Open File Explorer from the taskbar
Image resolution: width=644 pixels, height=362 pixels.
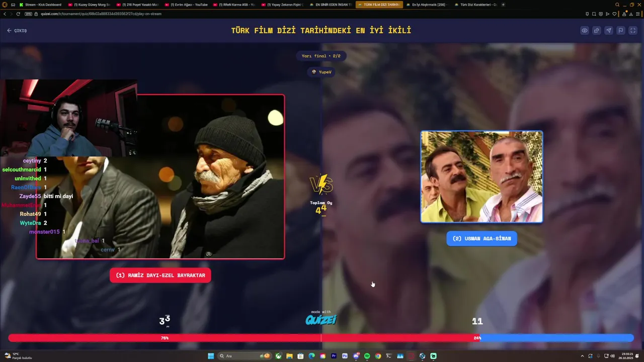[289, 356]
